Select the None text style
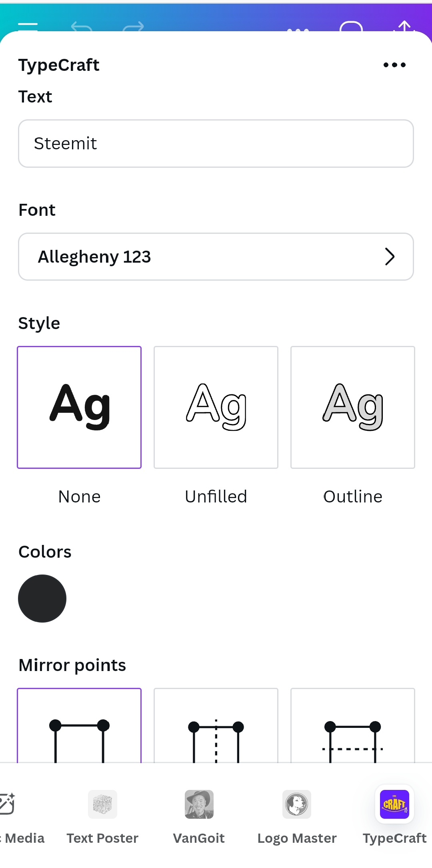Viewport: 432px width, 868px height. click(x=79, y=407)
